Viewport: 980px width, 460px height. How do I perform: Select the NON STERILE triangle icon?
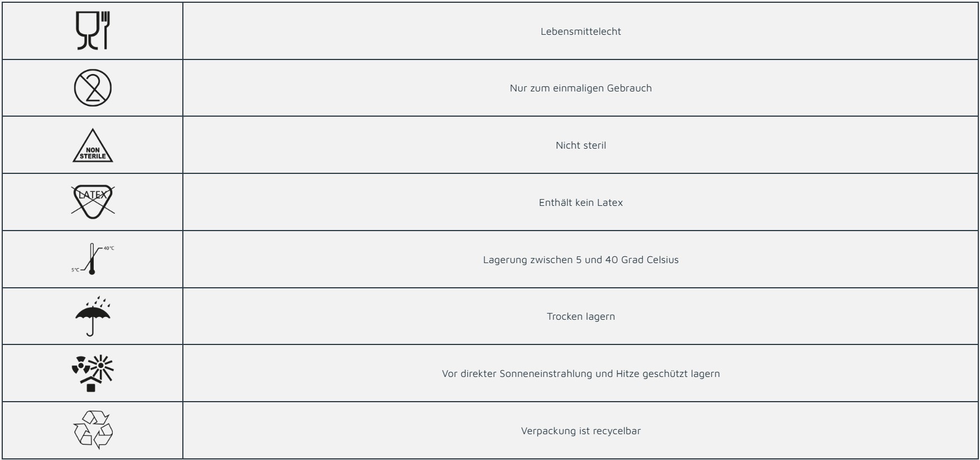coord(93,147)
